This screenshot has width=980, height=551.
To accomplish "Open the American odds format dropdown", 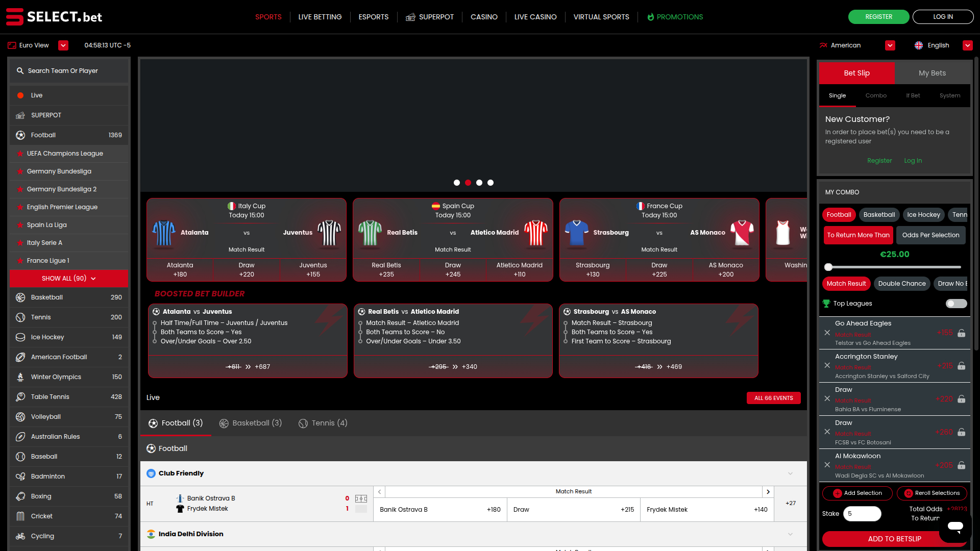I will coord(890,45).
